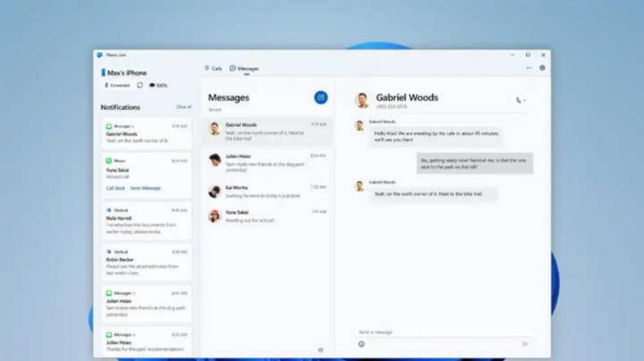644x361 pixels.
Task: Click Call Back on the missed call
Action: pyautogui.click(x=116, y=188)
